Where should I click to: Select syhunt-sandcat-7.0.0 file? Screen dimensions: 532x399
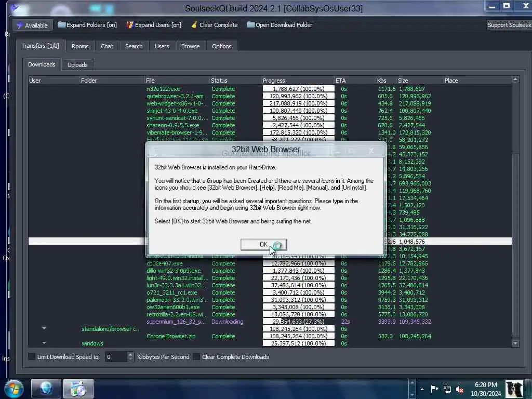[x=177, y=118]
